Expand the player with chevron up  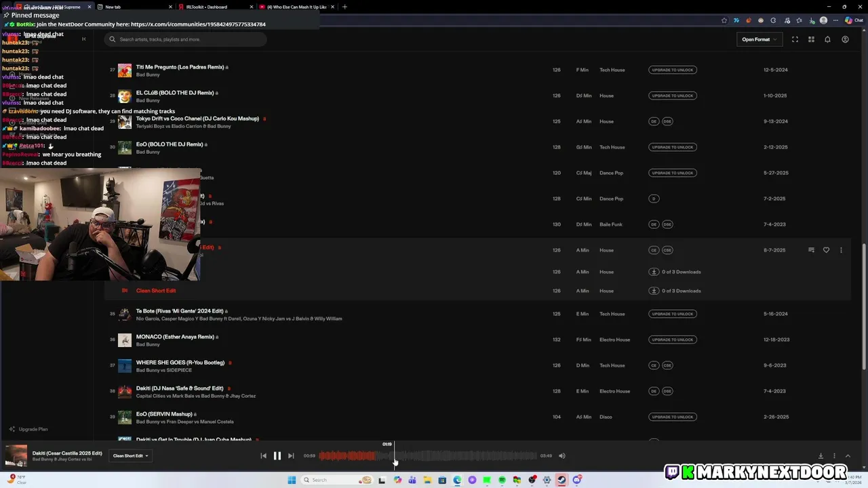click(848, 455)
